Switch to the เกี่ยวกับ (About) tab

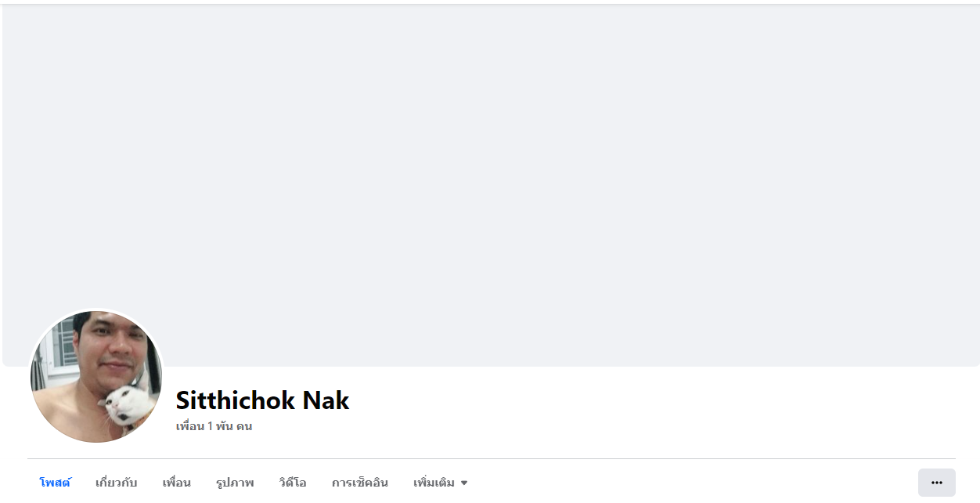116,483
